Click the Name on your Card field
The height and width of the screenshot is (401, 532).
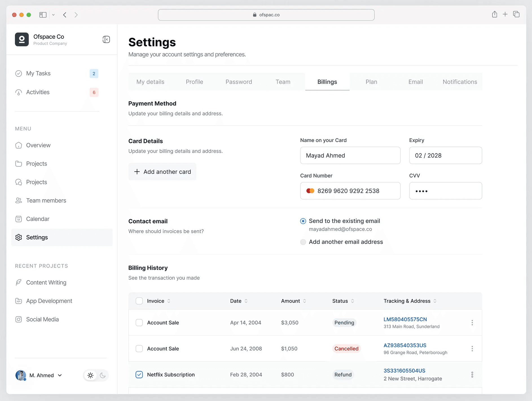point(350,155)
